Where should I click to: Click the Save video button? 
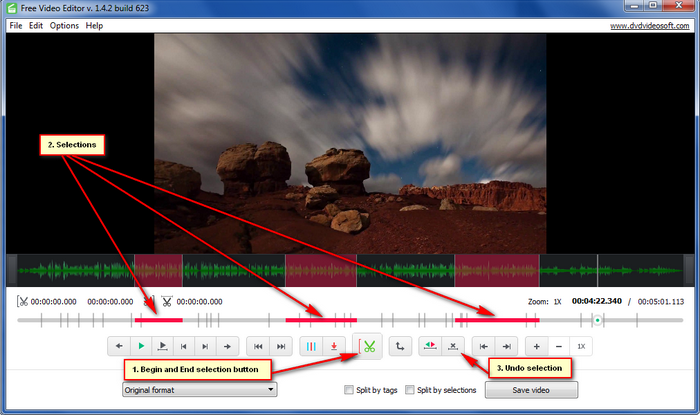[x=531, y=390]
